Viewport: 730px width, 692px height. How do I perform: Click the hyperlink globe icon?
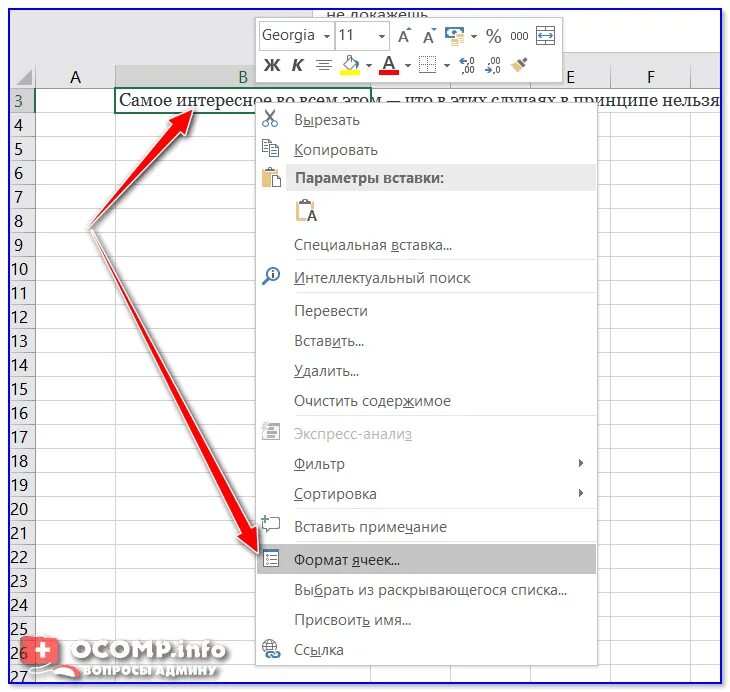[270, 649]
